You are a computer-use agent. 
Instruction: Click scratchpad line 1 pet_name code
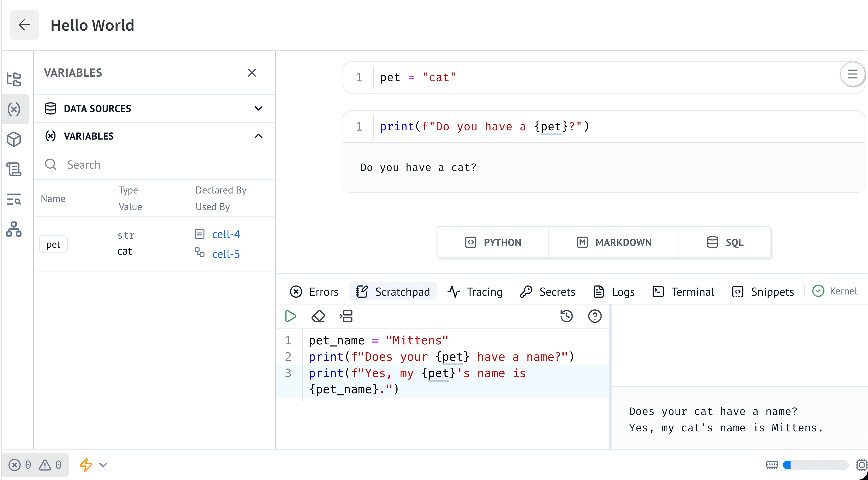pos(378,340)
